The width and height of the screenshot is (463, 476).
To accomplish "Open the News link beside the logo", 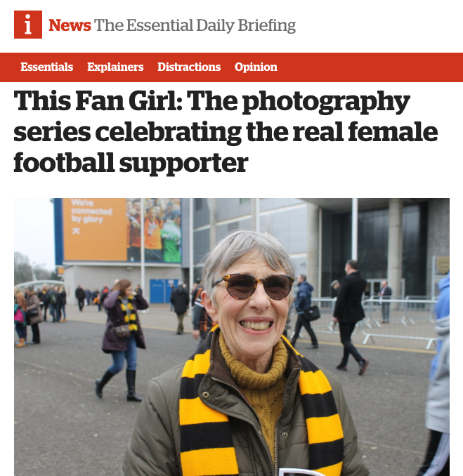I will pos(70,25).
